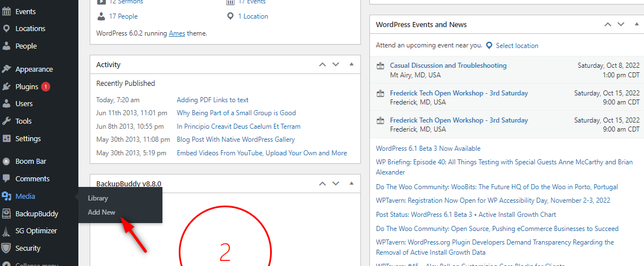Move Activity panel up with arrow
Viewport: 644px width, 266px height.
coord(323,64)
